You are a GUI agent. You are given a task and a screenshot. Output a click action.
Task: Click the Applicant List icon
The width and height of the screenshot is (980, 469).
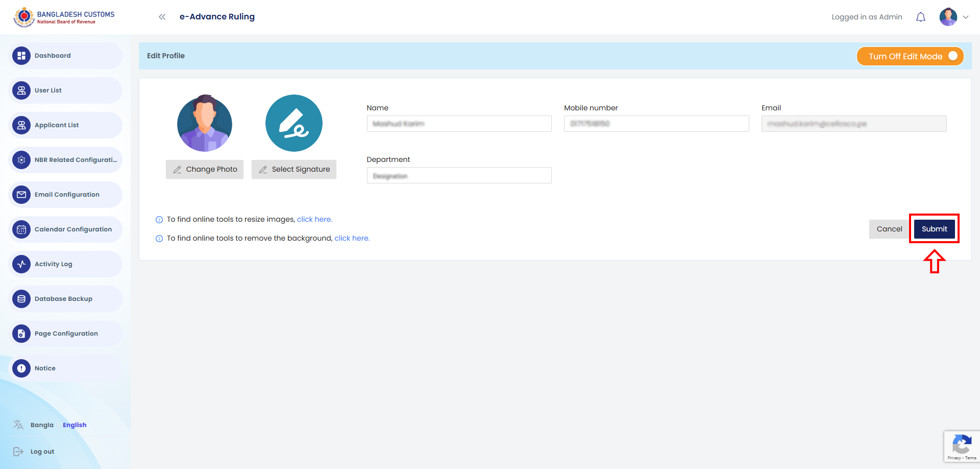click(21, 125)
